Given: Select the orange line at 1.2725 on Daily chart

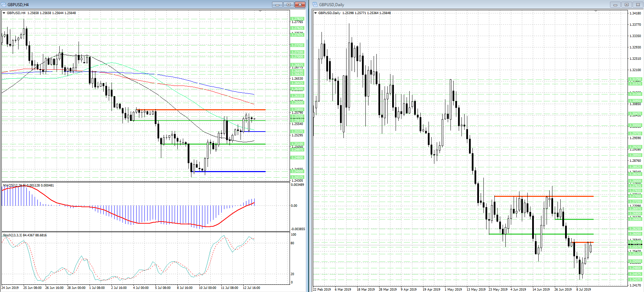Looking at the screenshot, I should (x=544, y=196).
